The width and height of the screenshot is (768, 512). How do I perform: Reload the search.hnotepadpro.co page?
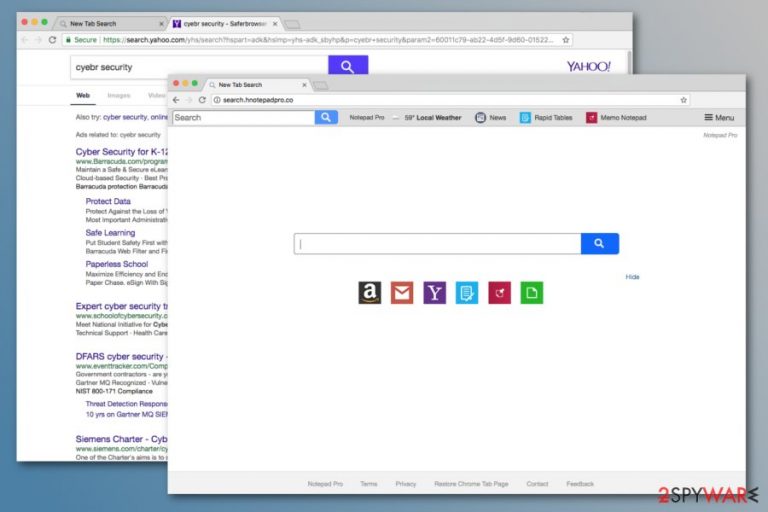[202, 100]
